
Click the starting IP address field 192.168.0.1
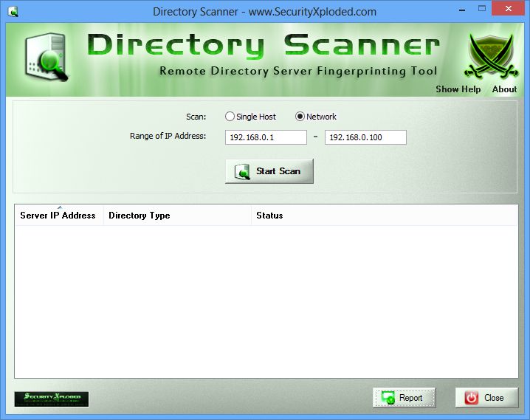point(266,137)
